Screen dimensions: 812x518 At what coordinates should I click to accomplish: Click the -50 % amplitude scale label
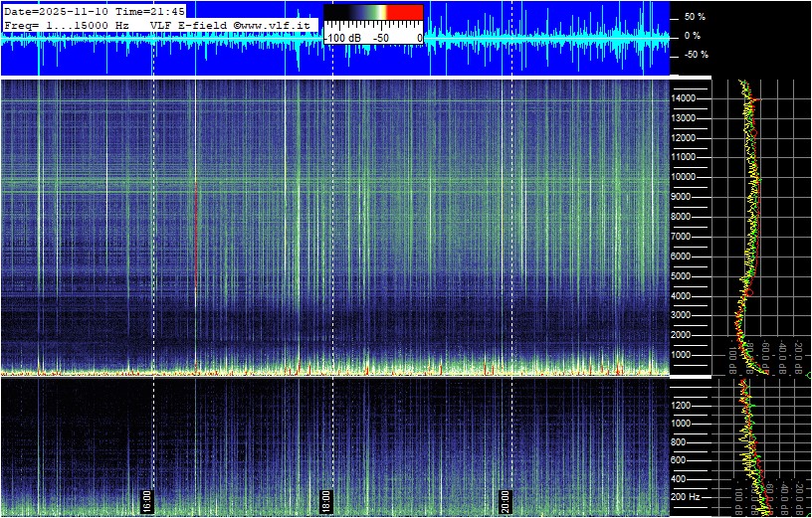[695, 55]
